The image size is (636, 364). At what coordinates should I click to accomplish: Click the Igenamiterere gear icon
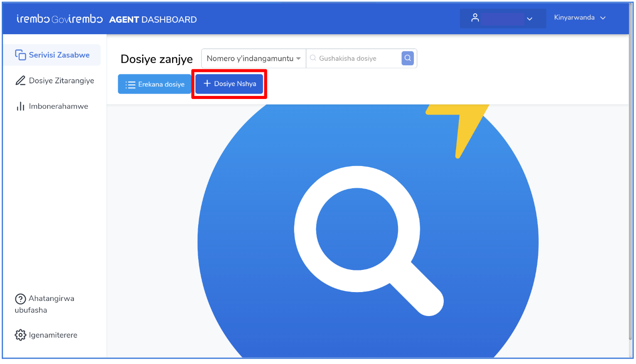click(20, 335)
